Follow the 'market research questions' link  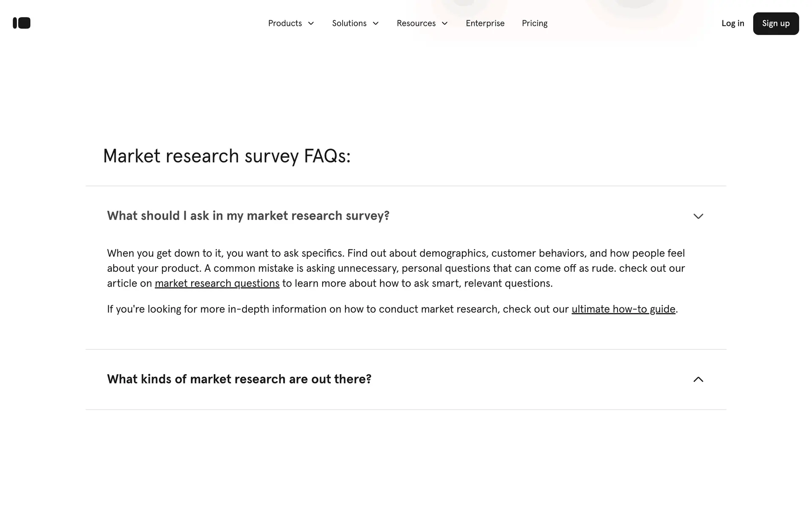(x=217, y=284)
